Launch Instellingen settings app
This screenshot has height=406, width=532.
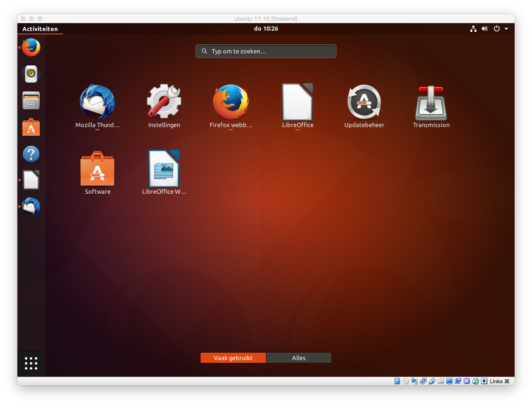(x=164, y=103)
